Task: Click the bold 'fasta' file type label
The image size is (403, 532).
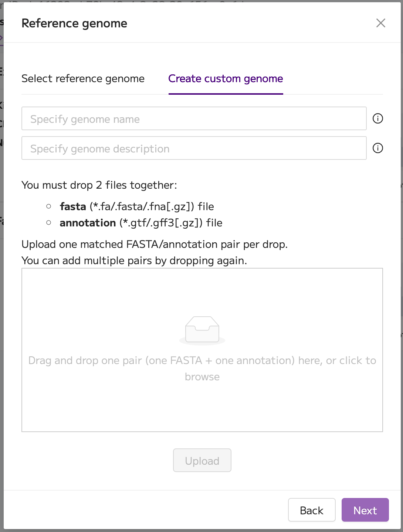Action: [x=73, y=206]
